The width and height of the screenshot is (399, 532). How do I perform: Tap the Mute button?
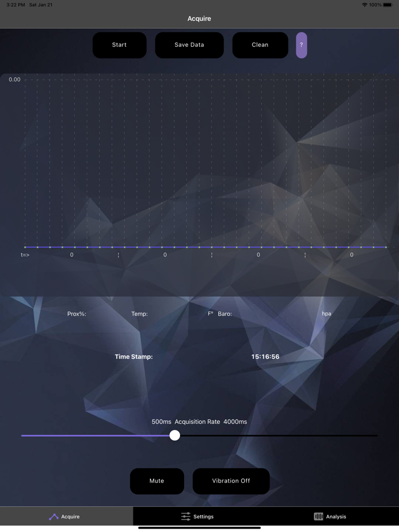pos(157,481)
